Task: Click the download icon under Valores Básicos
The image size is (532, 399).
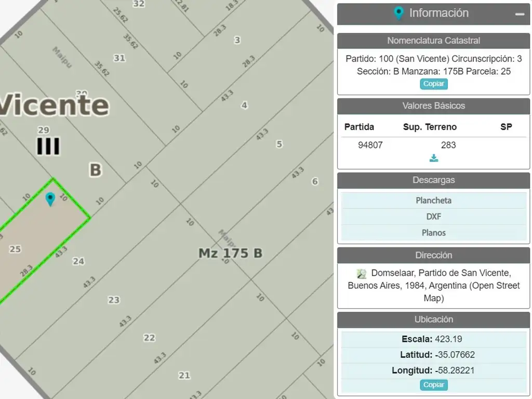Action: (434, 158)
